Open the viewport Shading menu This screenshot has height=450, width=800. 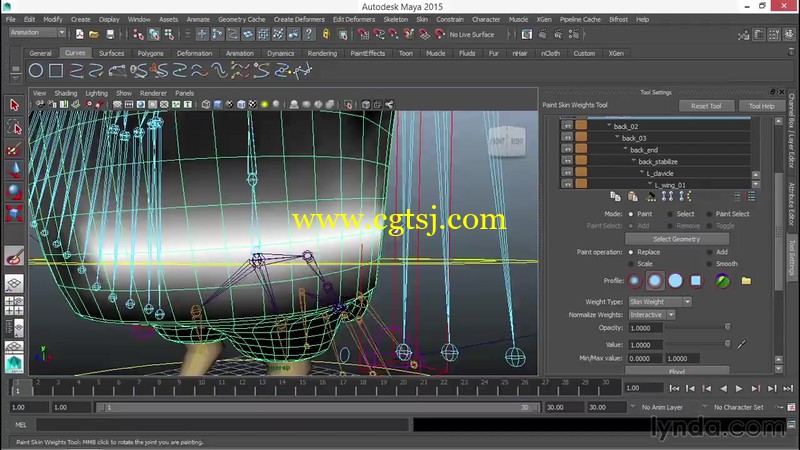[66, 93]
